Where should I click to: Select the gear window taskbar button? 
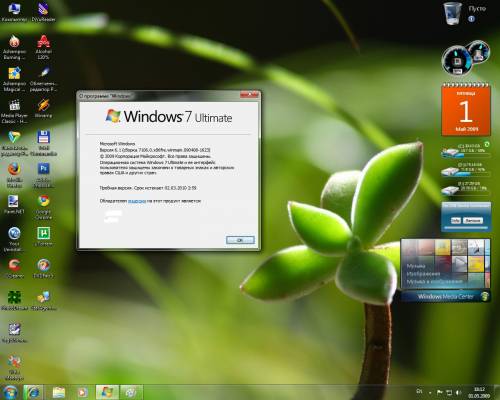coord(131,392)
